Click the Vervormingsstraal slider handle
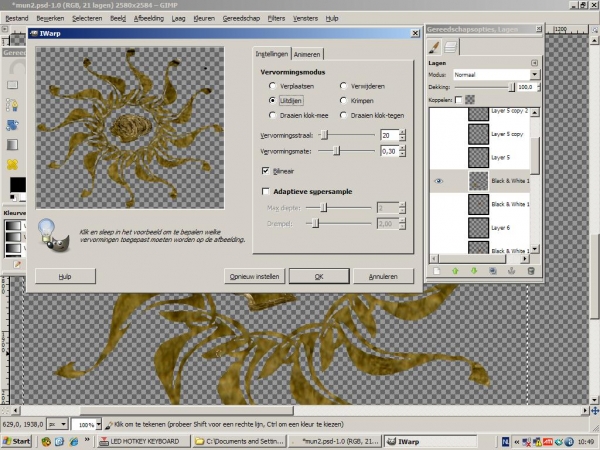The image size is (600, 450). click(x=324, y=135)
